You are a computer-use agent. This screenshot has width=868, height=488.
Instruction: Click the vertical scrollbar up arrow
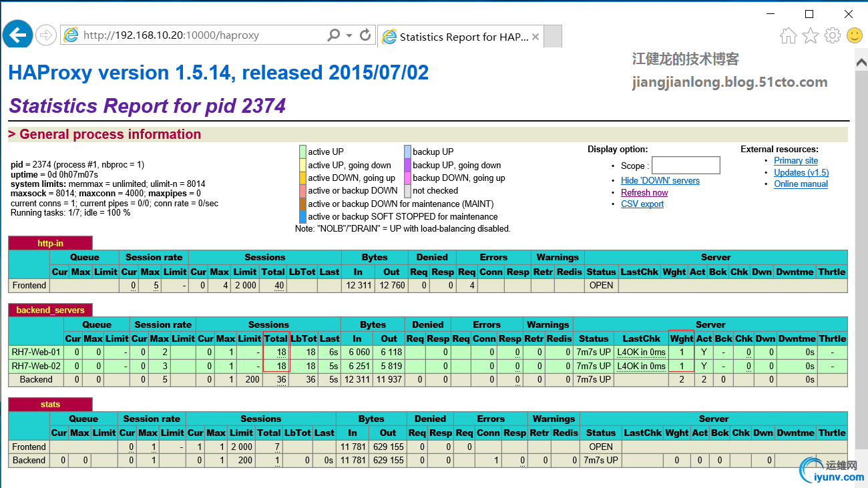[861, 62]
